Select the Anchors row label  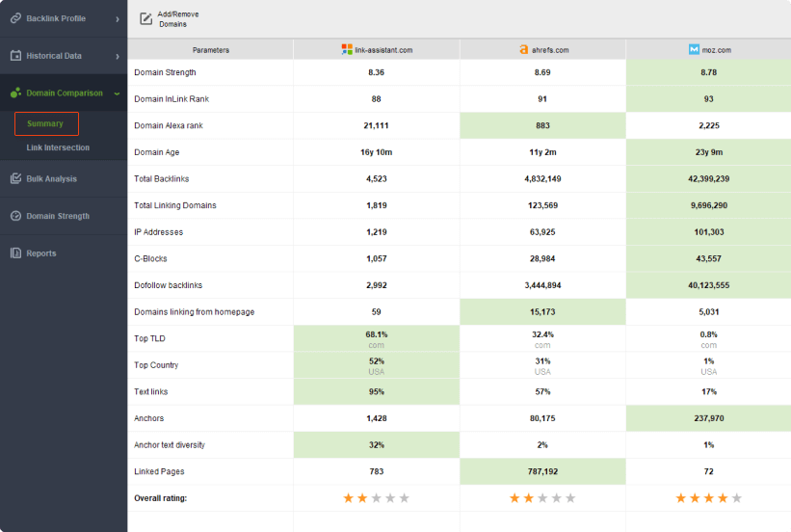coord(148,418)
